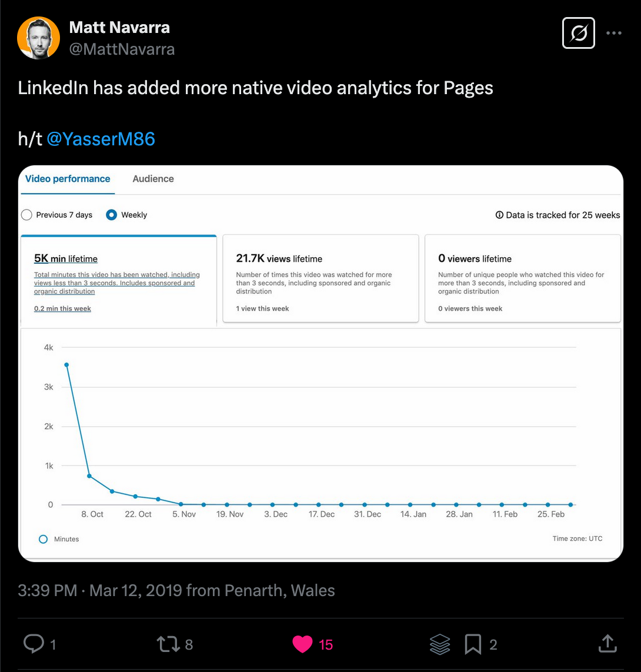Image resolution: width=641 pixels, height=672 pixels.
Task: Click the Grok slash icon button
Action: [579, 34]
